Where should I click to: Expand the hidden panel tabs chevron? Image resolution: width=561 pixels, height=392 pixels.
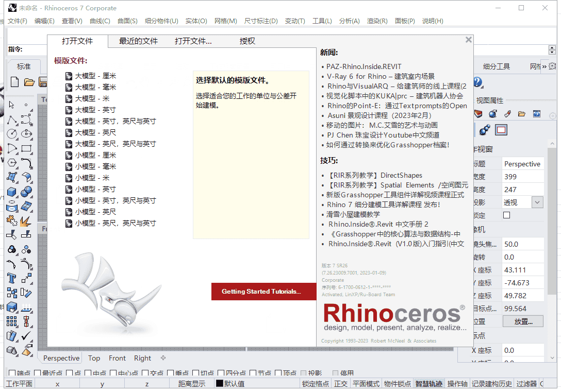(544, 66)
